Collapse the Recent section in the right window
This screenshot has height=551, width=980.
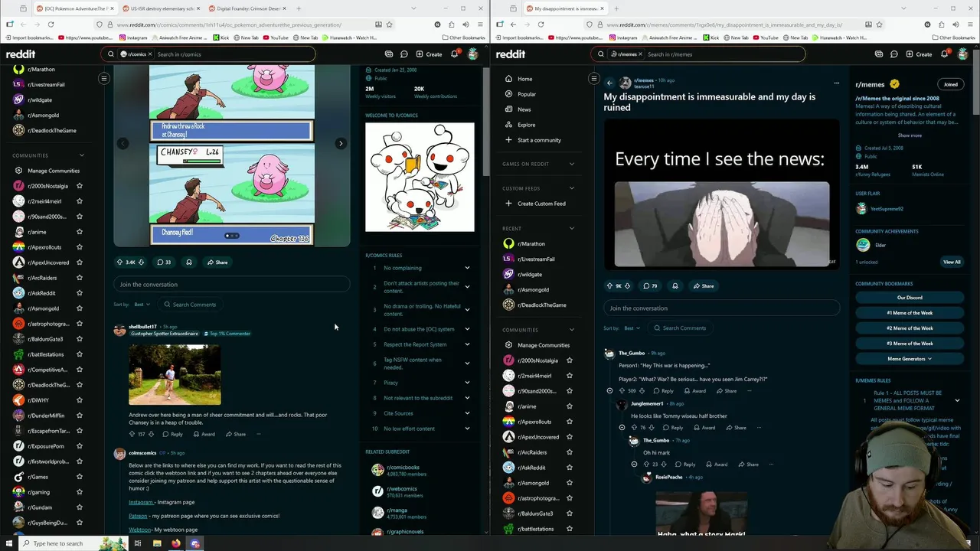(571, 228)
